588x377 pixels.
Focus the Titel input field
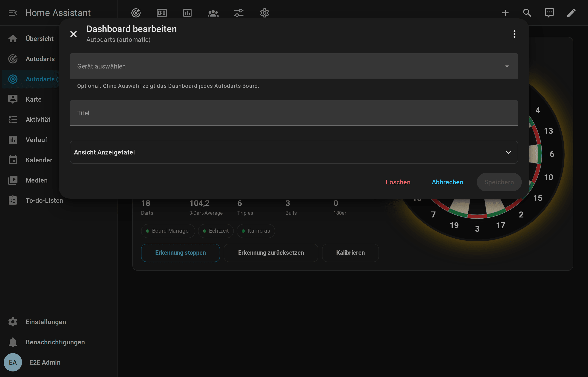tap(294, 113)
